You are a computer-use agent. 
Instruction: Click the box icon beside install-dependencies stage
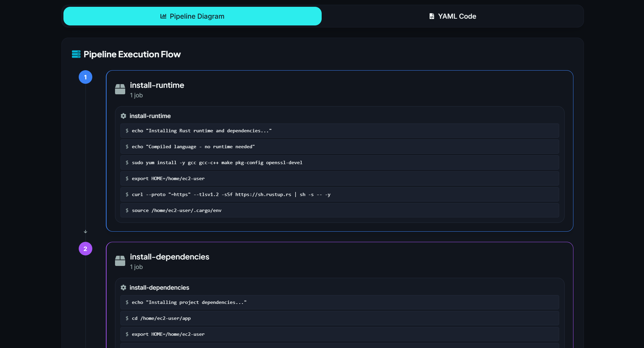pyautogui.click(x=120, y=261)
